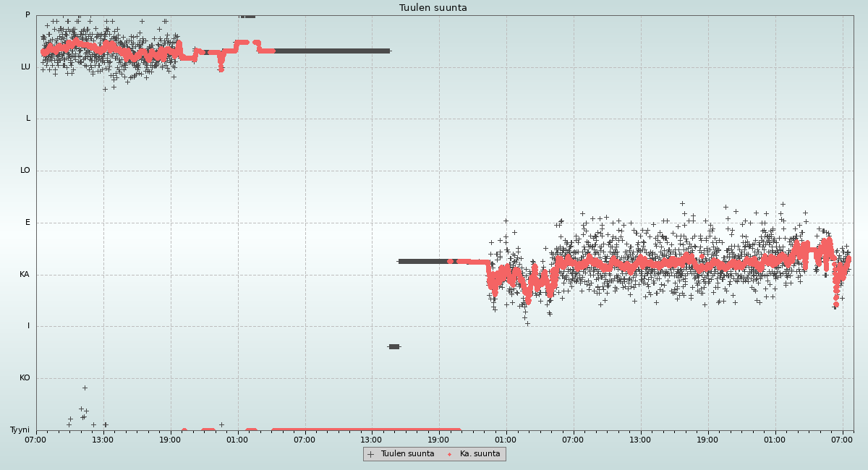Click the 'P' label at the top of the axis

(27, 14)
